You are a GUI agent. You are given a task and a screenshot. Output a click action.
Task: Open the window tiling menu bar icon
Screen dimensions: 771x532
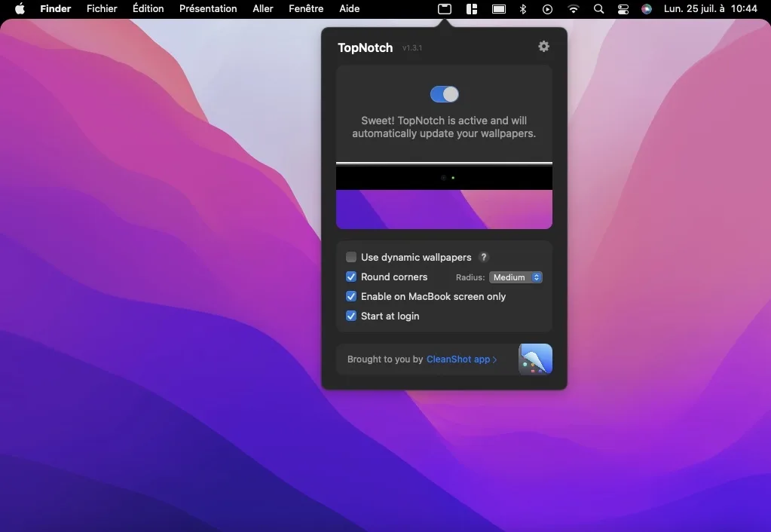click(472, 9)
